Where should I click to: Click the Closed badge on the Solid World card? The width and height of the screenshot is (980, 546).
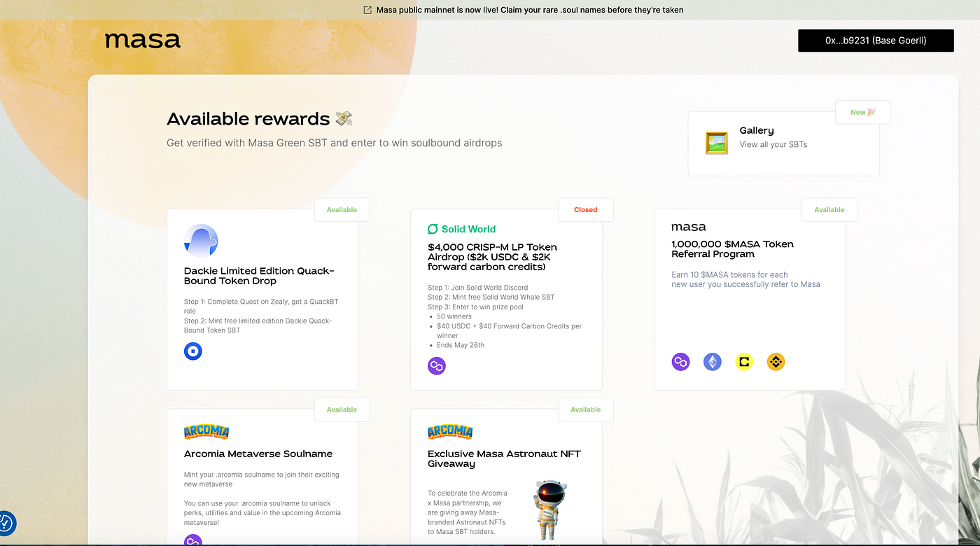coord(585,210)
